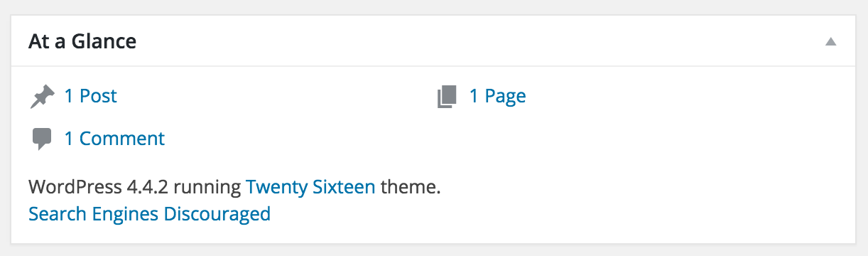Image resolution: width=868 pixels, height=256 pixels.
Task: Open the 1 Post link
Action: tap(90, 96)
